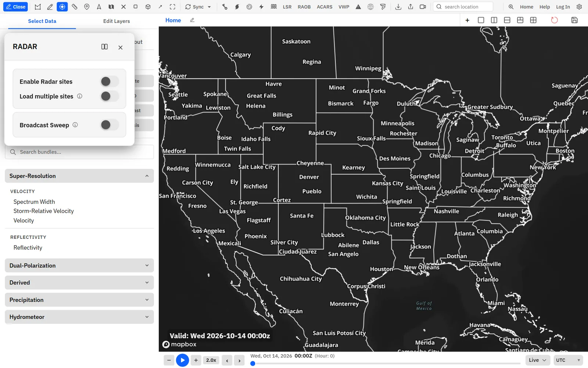
Task: Collapse the Super-Resolution section
Action: [x=79, y=176]
